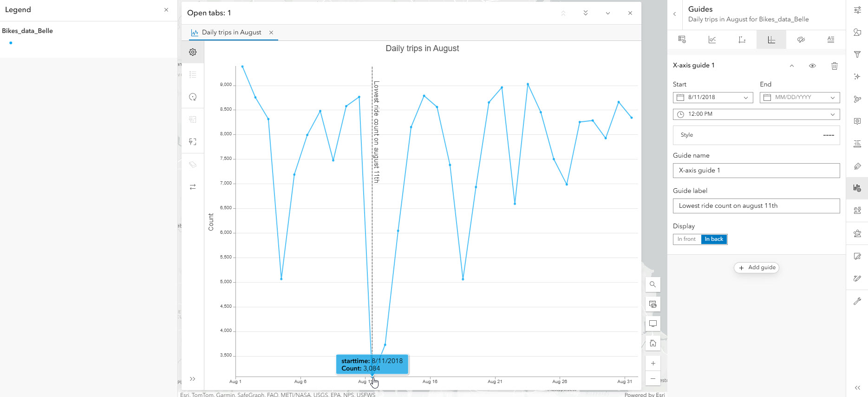Click the Add guide button
The image size is (868, 397).
click(x=757, y=267)
